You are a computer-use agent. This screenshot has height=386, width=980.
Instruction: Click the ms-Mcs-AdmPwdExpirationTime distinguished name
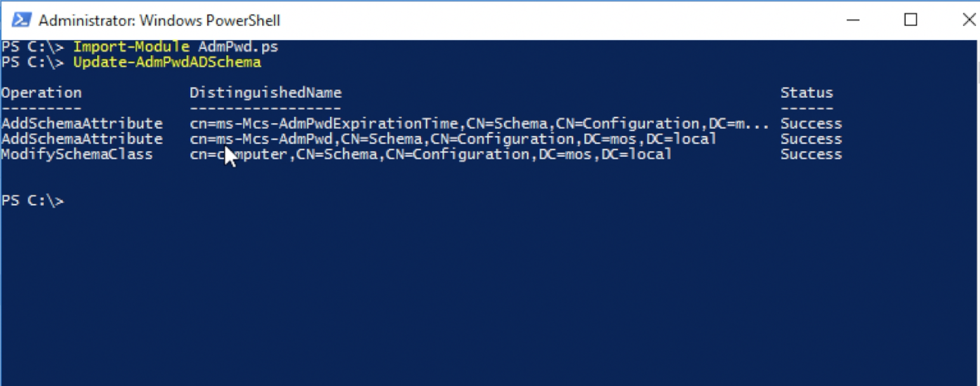479,123
